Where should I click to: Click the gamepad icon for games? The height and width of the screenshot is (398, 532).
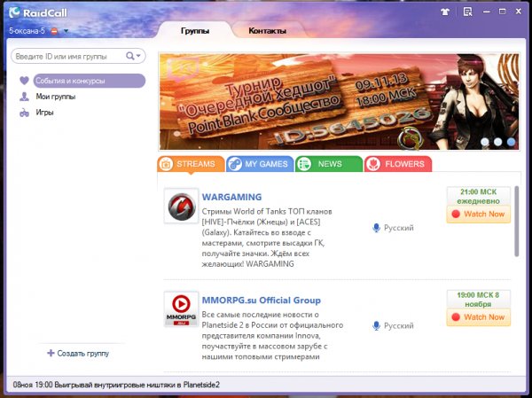(x=24, y=113)
